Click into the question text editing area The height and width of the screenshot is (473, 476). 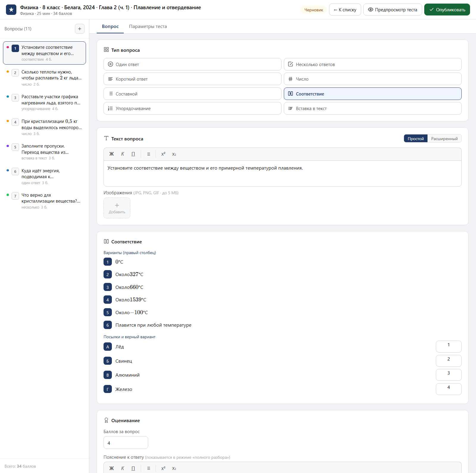(283, 173)
